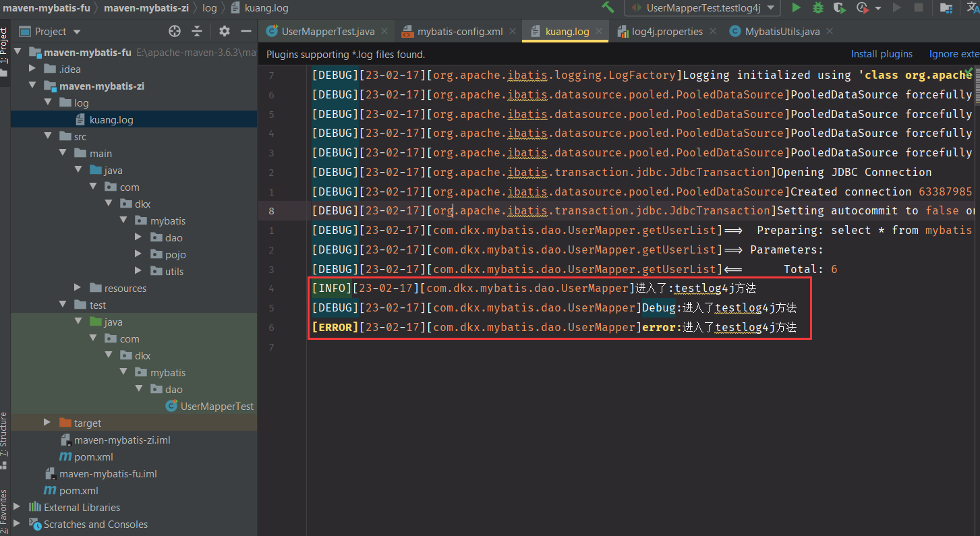Click the 'Opening JDBC Connection' log line
The height and width of the screenshot is (536, 980).
click(x=621, y=172)
